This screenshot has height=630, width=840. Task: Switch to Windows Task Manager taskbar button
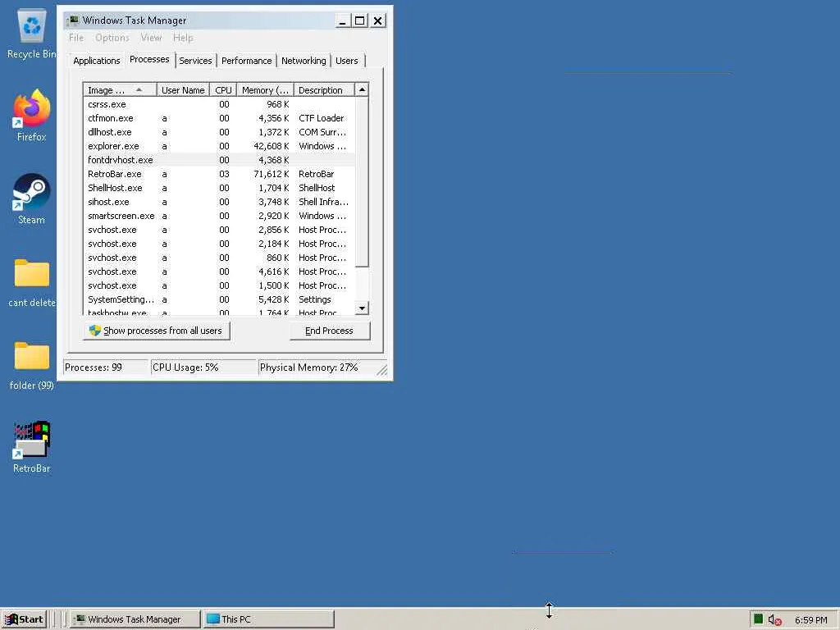point(135,619)
